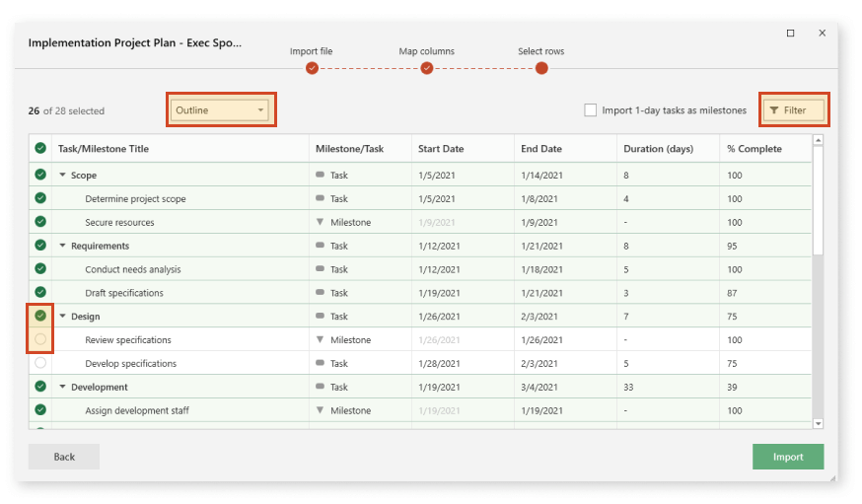Click the milestone icon in Review specifications row

[320, 339]
